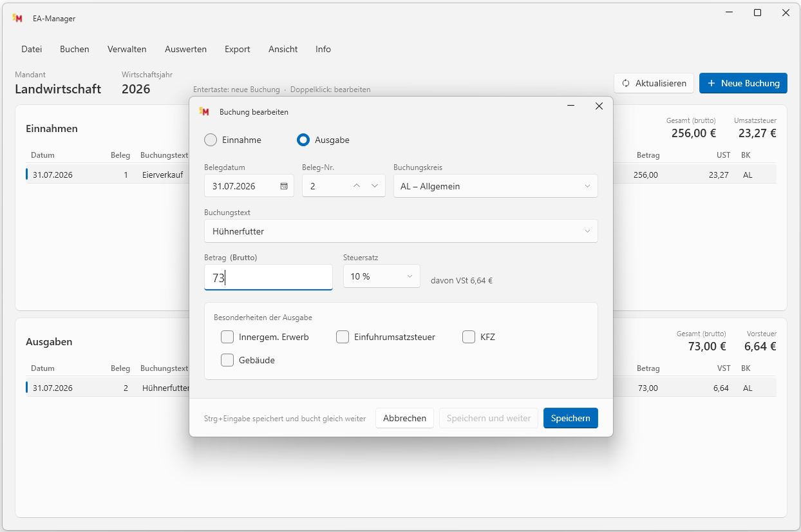Open the Info menu
The width and height of the screenshot is (801, 532).
323,49
